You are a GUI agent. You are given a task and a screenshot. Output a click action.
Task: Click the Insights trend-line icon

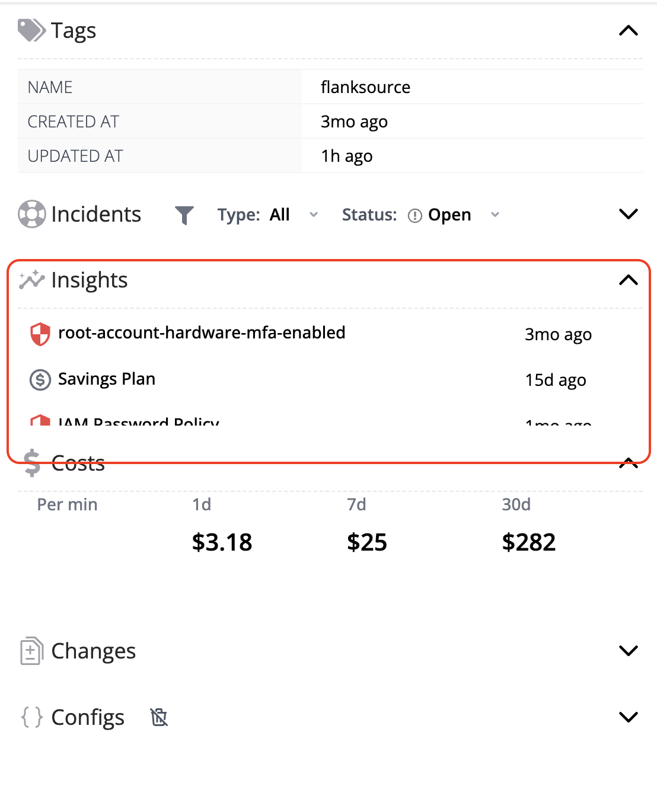tap(31, 280)
